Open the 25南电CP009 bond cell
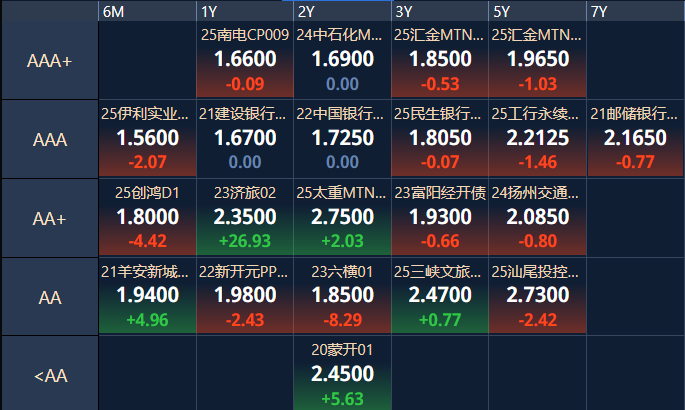 click(x=245, y=61)
